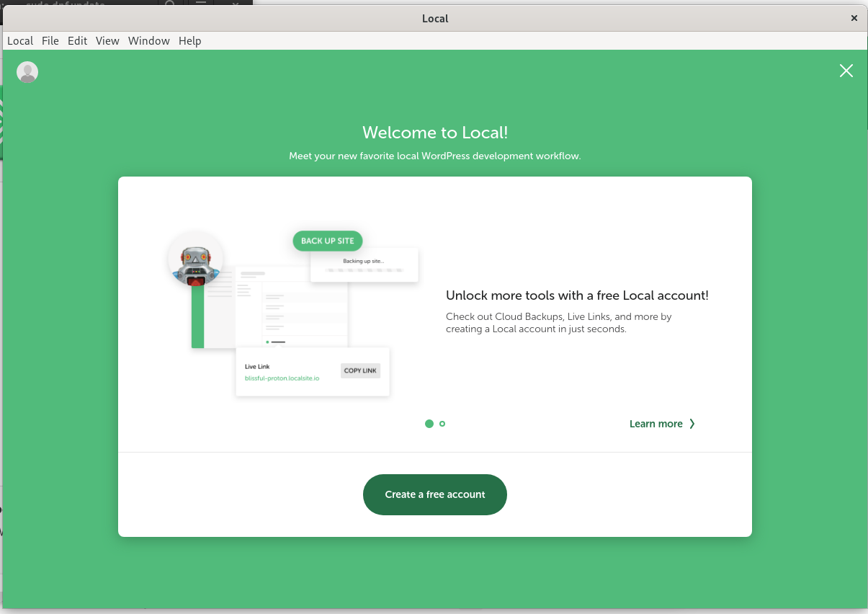Open the Edit menu
Viewport: 868px width, 614px height.
(x=77, y=41)
